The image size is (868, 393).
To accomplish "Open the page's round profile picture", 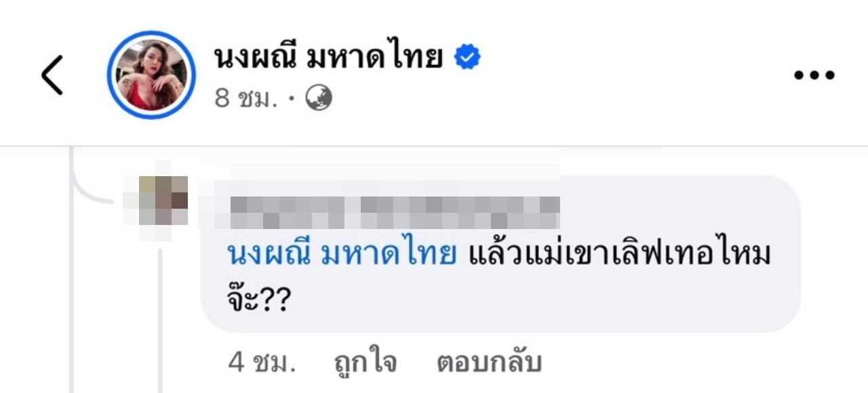I will click(x=151, y=75).
